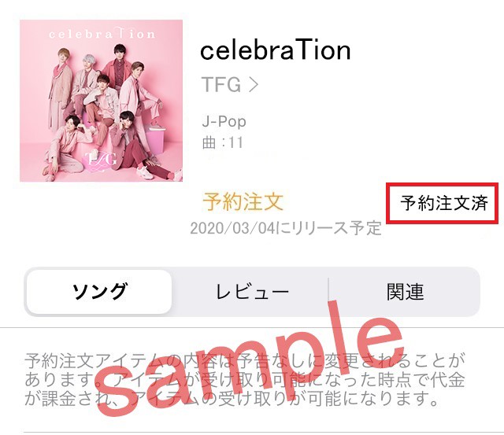Tap the pink bucket in cover artwork

point(156,138)
